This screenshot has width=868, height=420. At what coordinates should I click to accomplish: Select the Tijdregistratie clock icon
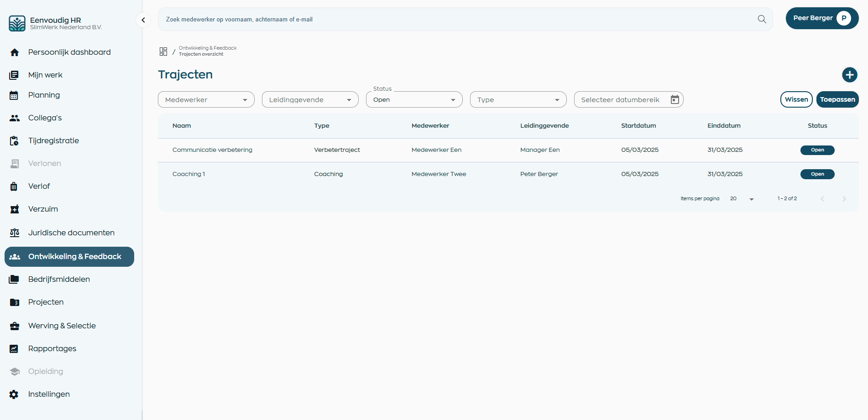[x=14, y=140]
